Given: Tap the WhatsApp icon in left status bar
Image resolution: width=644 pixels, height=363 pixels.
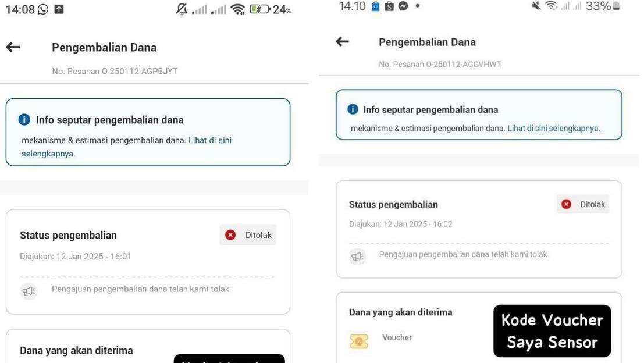Looking at the screenshot, I should 42,9.
